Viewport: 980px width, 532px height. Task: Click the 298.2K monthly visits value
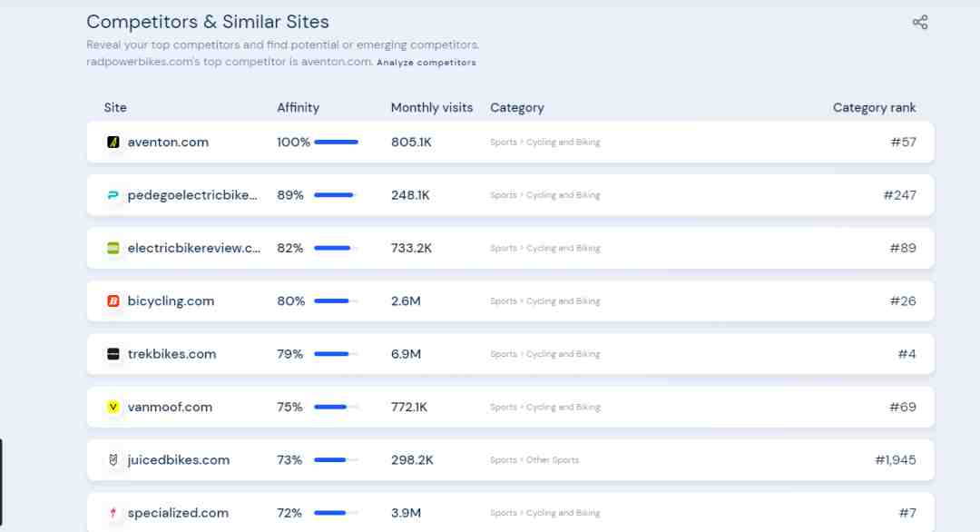pos(413,460)
